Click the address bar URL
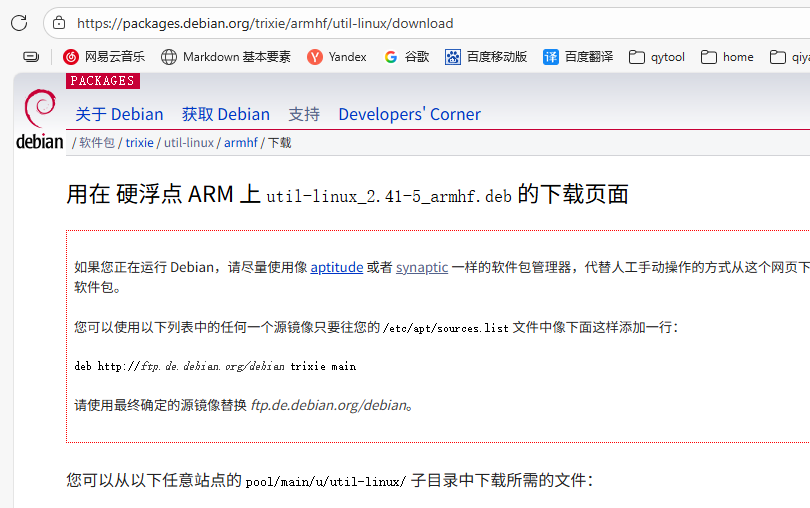The image size is (810, 508). [265, 23]
